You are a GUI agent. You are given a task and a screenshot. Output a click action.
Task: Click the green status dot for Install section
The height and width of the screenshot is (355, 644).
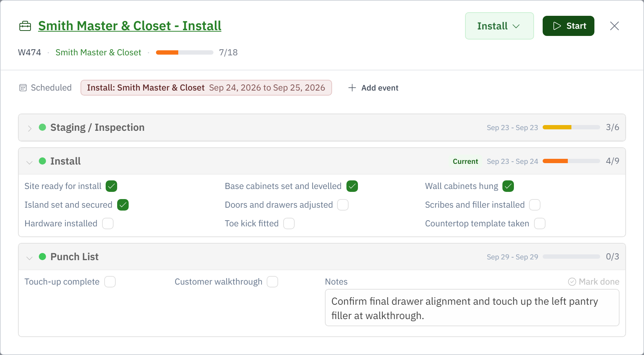[42, 161]
